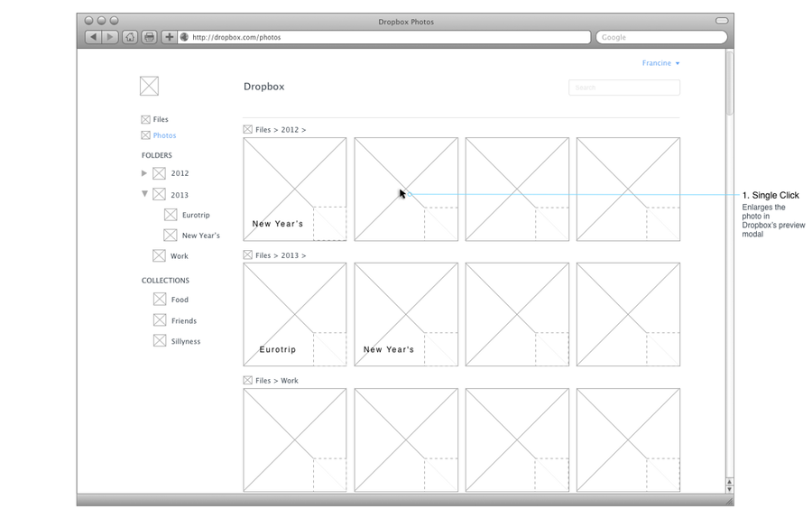Open the Francine account dropdown
Viewport: 812px width, 518px height.
pos(660,63)
